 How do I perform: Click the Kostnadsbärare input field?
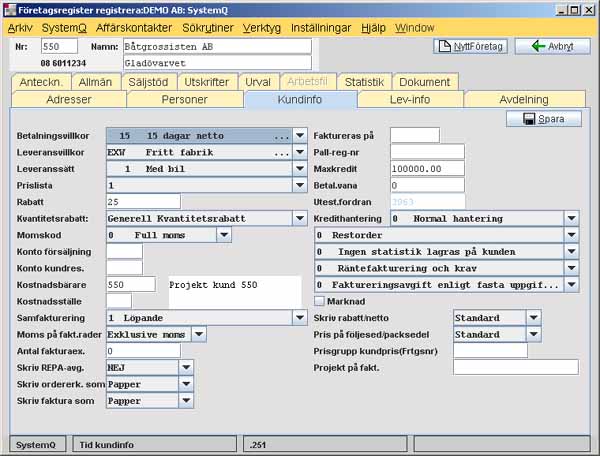[131, 285]
